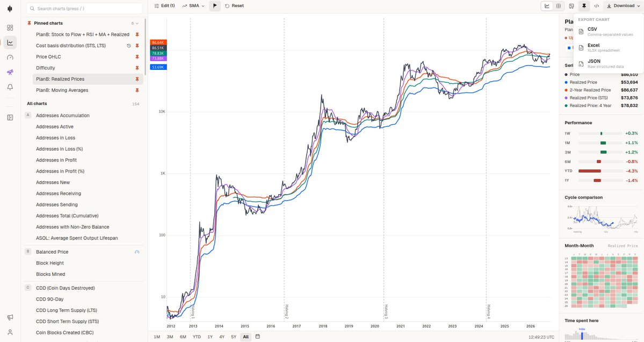Viewport: 644px width, 342px height.
Task: Open CDD 90-Day chart
Action: pyautogui.click(x=50, y=299)
